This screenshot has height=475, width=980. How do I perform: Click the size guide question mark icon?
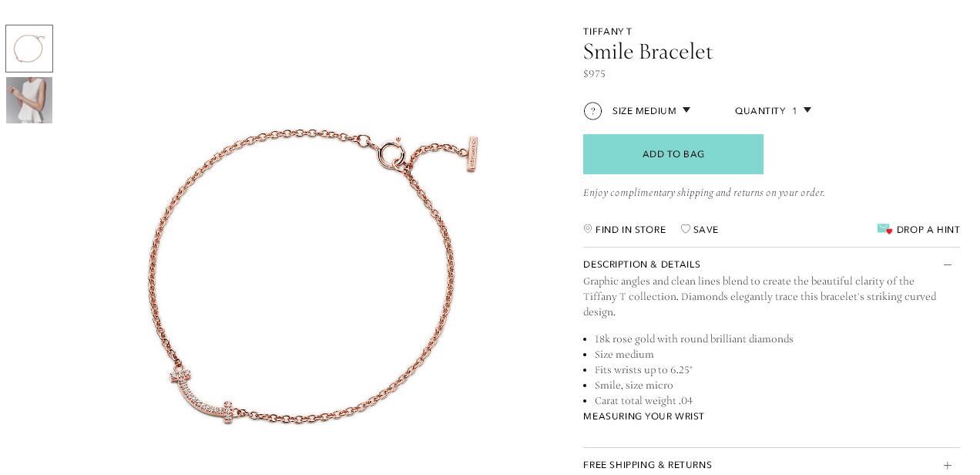pyautogui.click(x=592, y=111)
